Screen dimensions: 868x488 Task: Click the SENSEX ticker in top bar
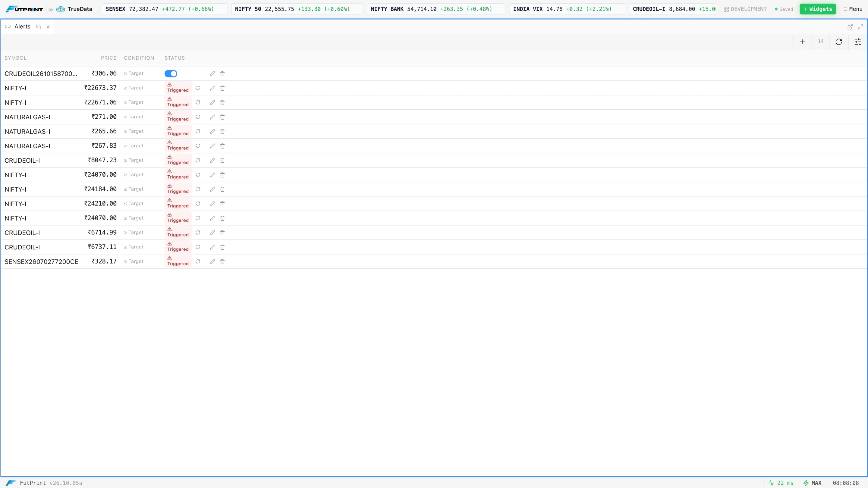pyautogui.click(x=165, y=9)
